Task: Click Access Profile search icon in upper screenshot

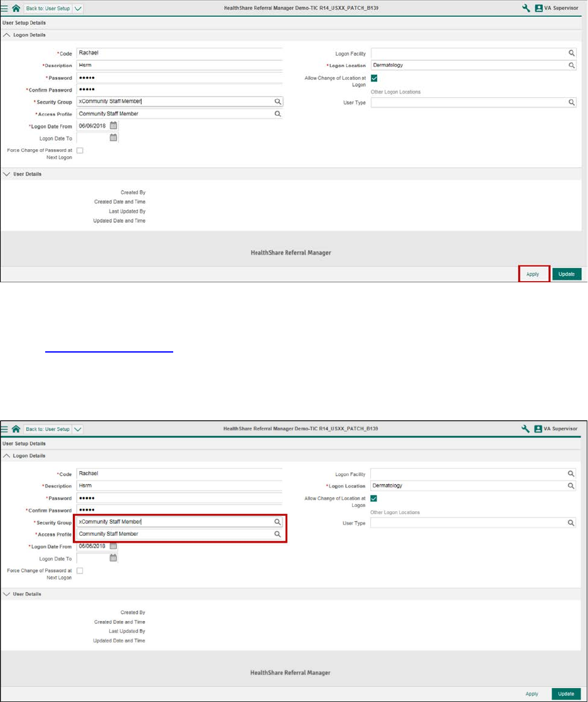Action: pyautogui.click(x=277, y=114)
